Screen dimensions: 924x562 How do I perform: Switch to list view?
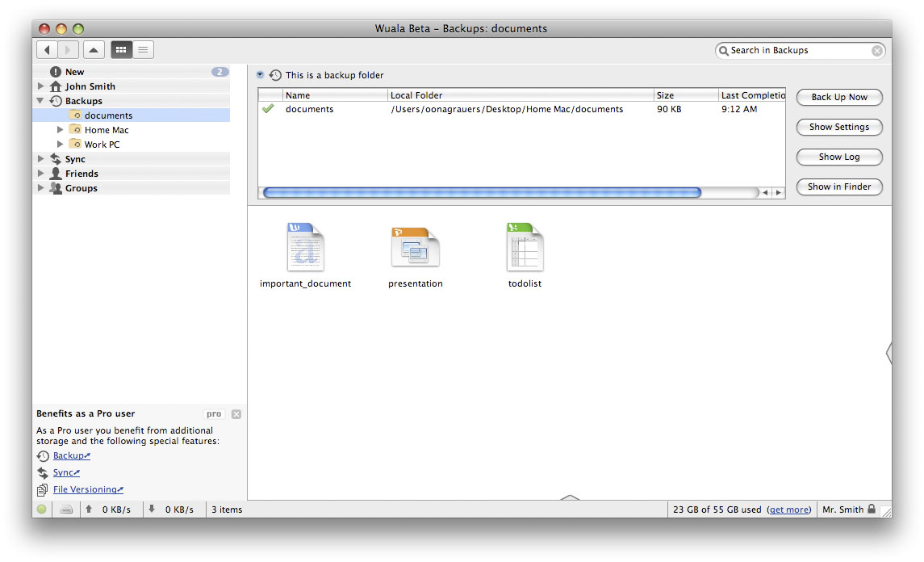tap(143, 50)
